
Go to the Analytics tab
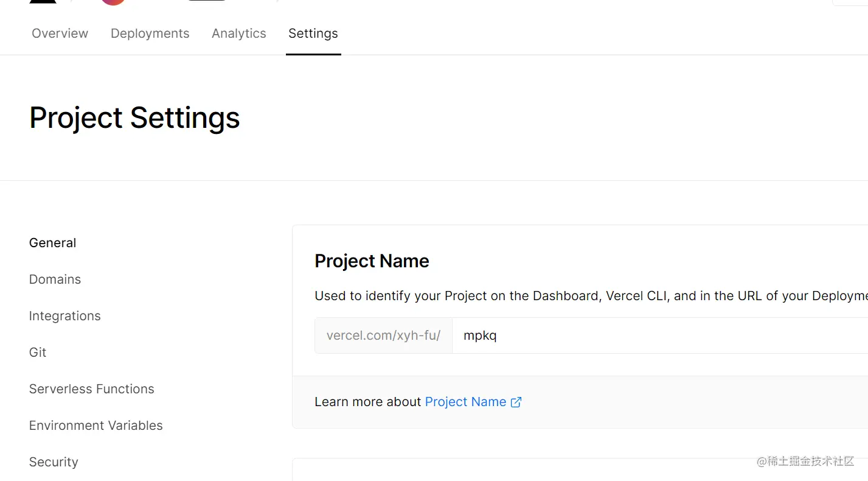(x=238, y=33)
